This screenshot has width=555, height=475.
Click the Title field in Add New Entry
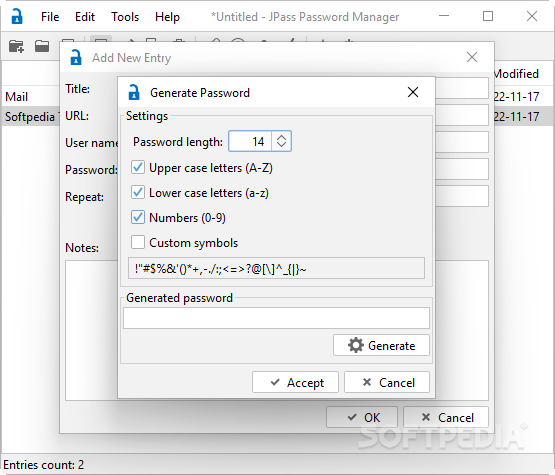(x=462, y=88)
